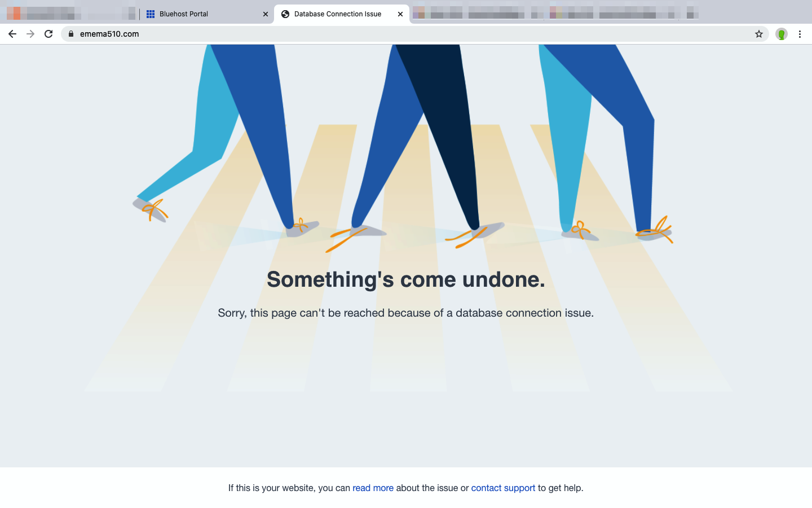Click the globe favicon on Database tab
The height and width of the screenshot is (508, 812).
click(x=285, y=14)
